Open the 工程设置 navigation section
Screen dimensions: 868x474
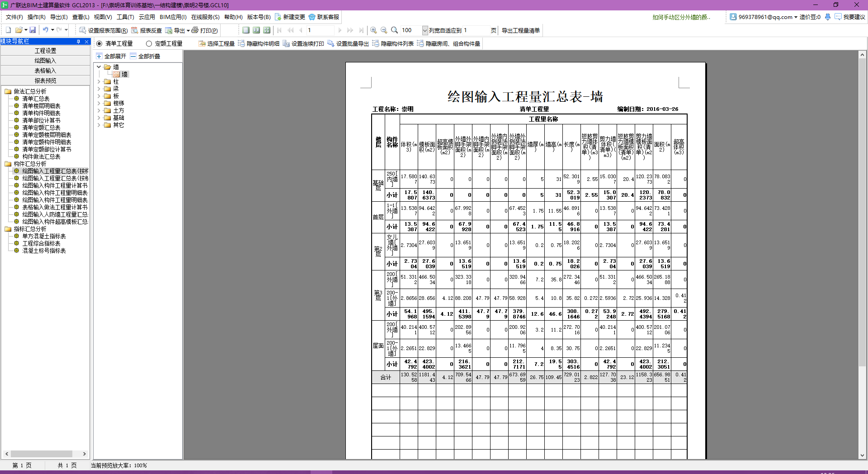click(x=46, y=51)
